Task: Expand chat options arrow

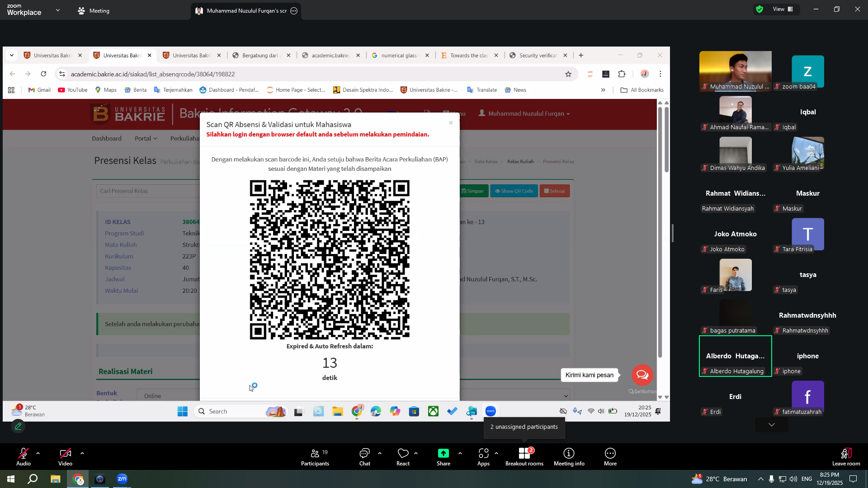Action: click(x=380, y=453)
